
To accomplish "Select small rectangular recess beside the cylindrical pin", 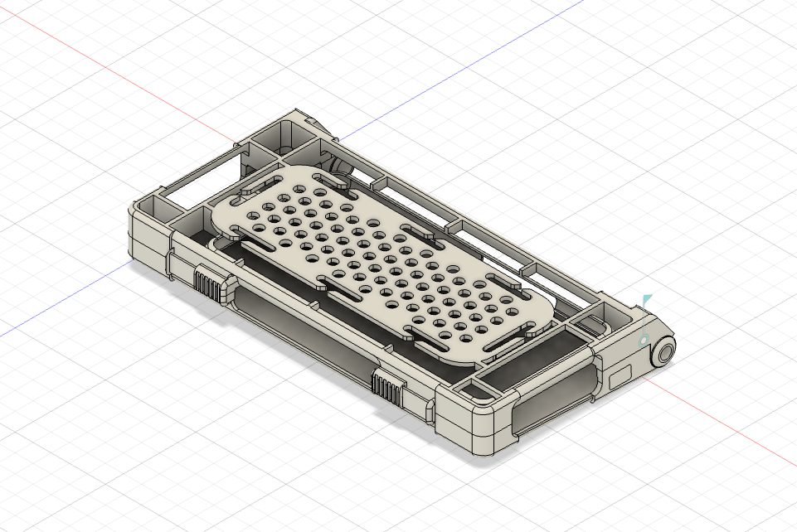I will [620, 378].
